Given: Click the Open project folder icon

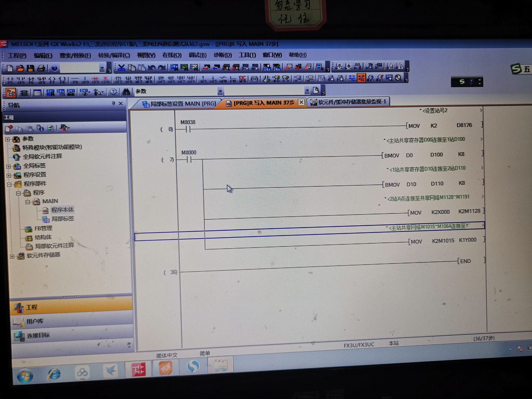Looking at the screenshot, I should click(x=20, y=68).
